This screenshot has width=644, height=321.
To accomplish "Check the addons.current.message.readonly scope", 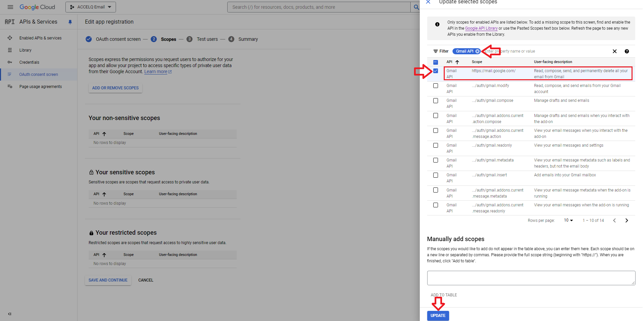I will [436, 205].
